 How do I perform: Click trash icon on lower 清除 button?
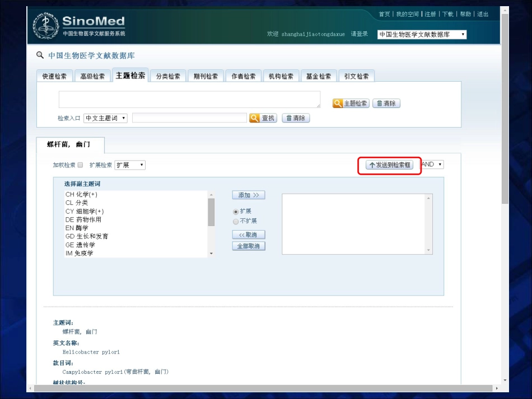pyautogui.click(x=289, y=118)
